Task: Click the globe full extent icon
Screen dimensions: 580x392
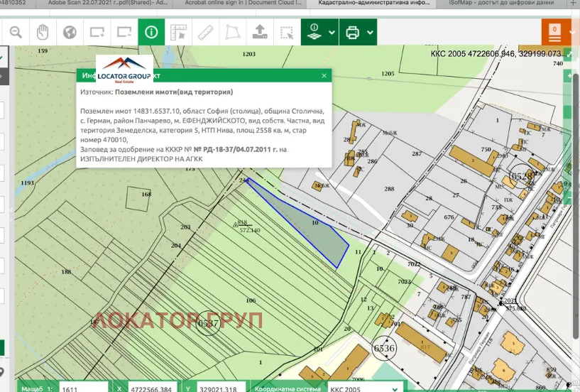Action: pyautogui.click(x=70, y=32)
